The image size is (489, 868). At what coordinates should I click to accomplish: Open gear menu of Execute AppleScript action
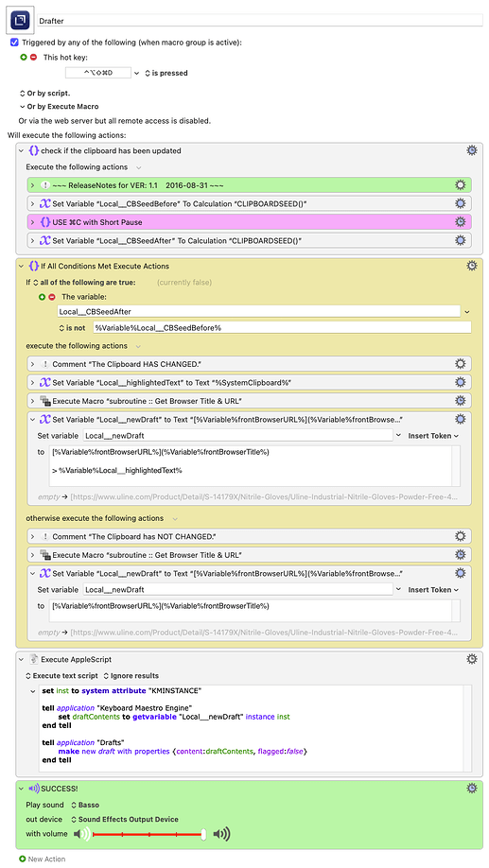471,659
